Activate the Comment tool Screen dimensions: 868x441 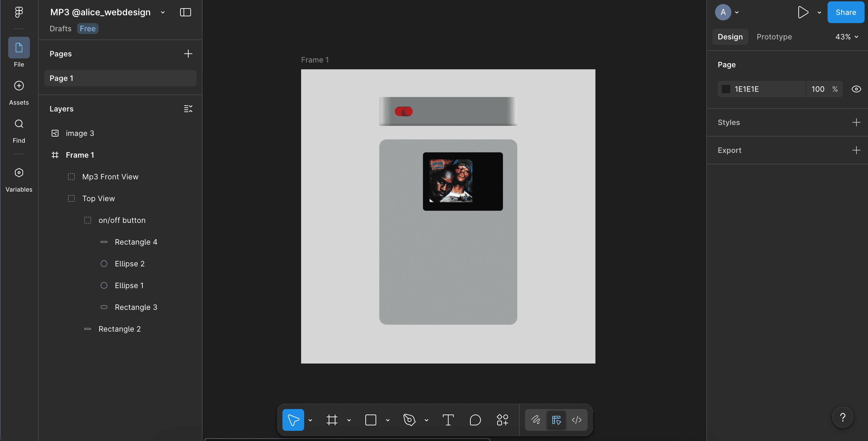(475, 420)
